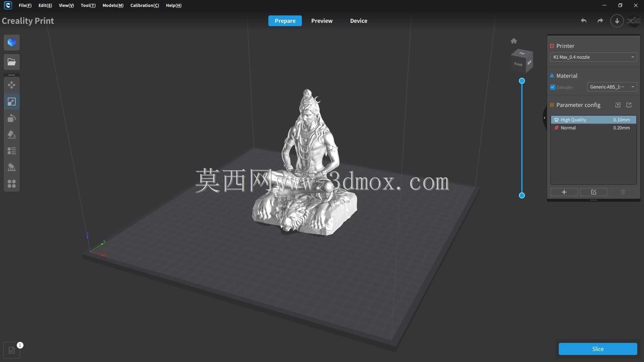This screenshot has width=644, height=362.
Task: Minimize the Creality Print window
Action: 604,5
